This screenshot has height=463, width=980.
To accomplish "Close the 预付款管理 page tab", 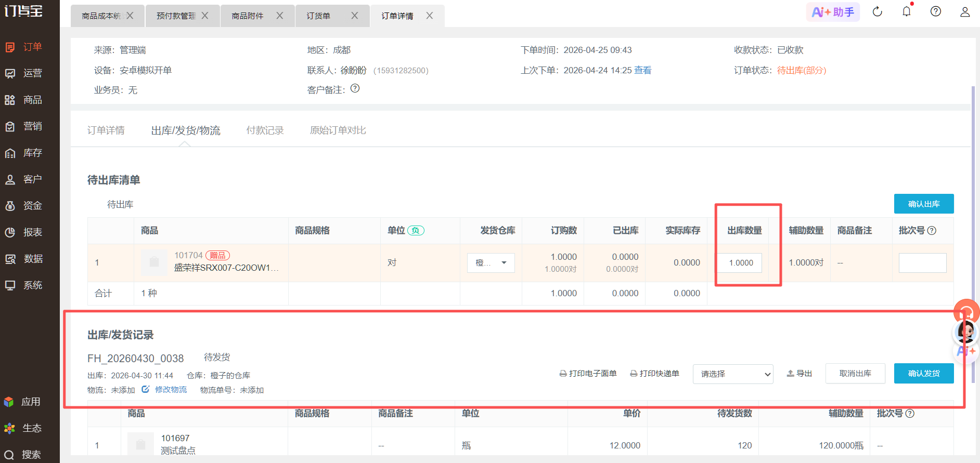I will pyautogui.click(x=205, y=16).
